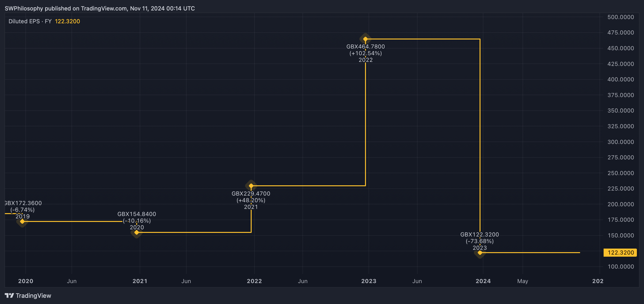Screen dimensions: 644x304
Task: Click the 2021 EPS diamond marker
Action: (x=251, y=186)
